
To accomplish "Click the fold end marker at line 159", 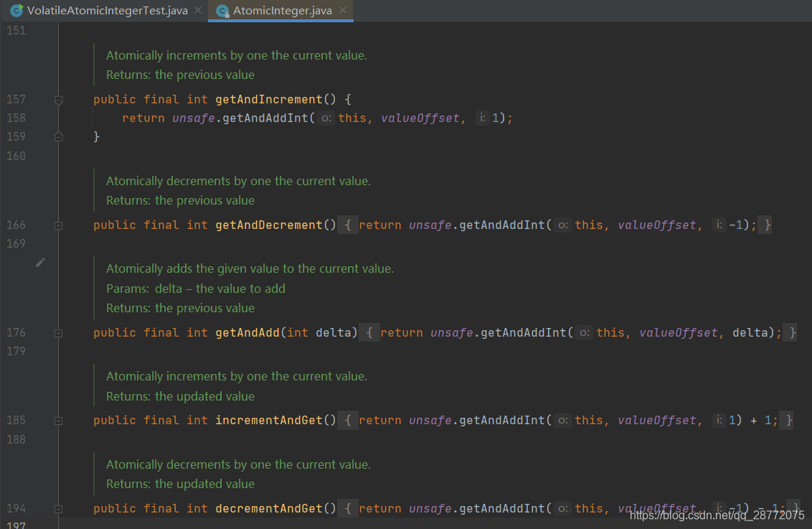I will pyautogui.click(x=59, y=137).
